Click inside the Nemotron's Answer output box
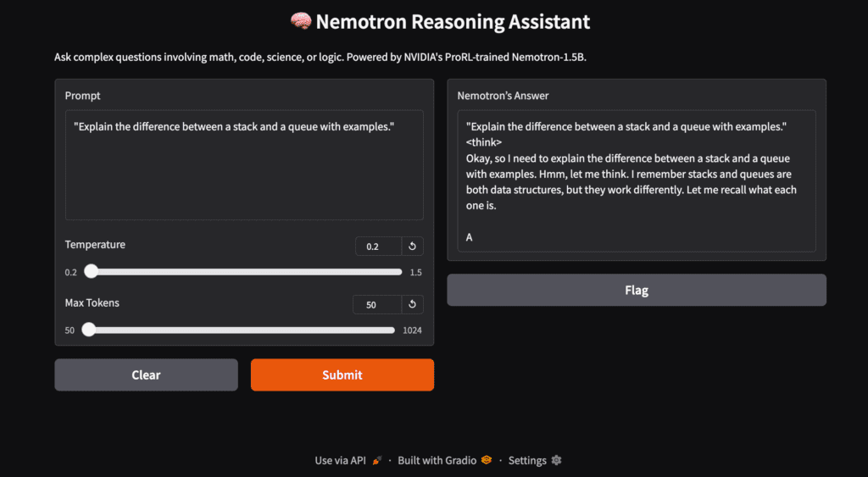868x477 pixels. coord(637,181)
